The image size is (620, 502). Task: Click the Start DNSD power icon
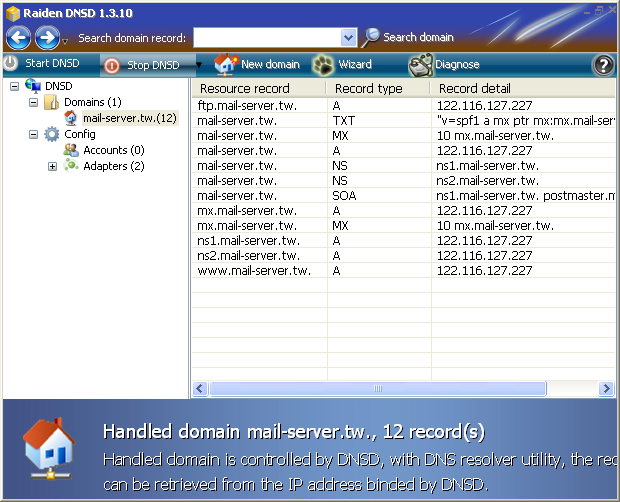click(x=11, y=63)
